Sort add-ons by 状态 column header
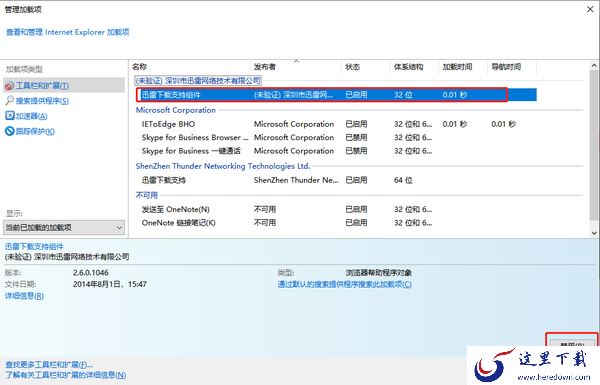Viewport: 600px width, 385px height. (x=352, y=67)
